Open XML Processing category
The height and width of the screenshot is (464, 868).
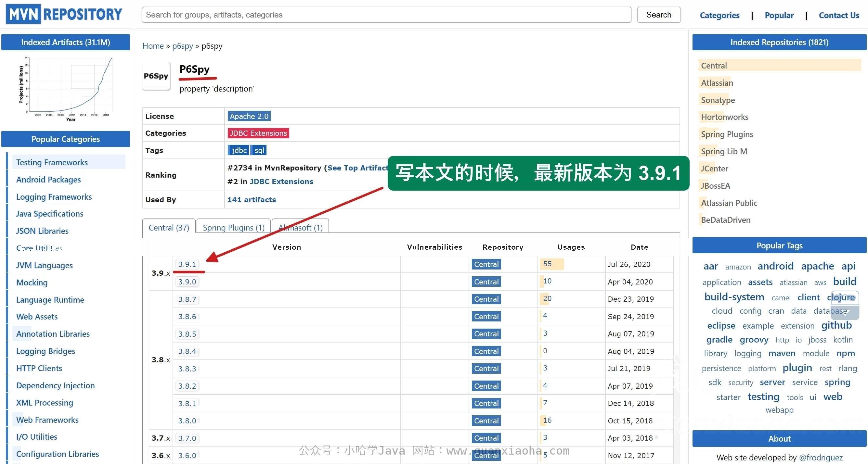tap(45, 403)
